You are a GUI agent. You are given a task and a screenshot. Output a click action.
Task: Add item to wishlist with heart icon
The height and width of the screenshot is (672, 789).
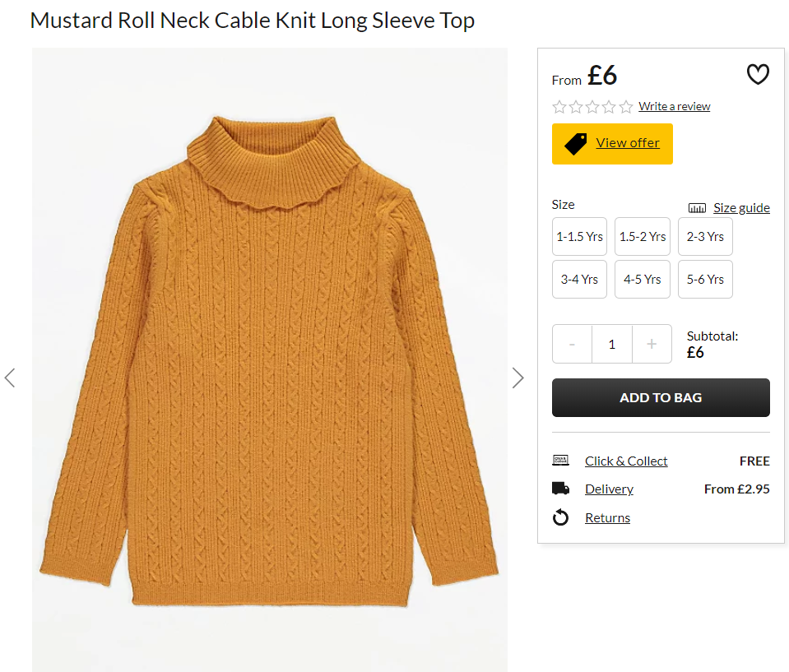pos(757,75)
